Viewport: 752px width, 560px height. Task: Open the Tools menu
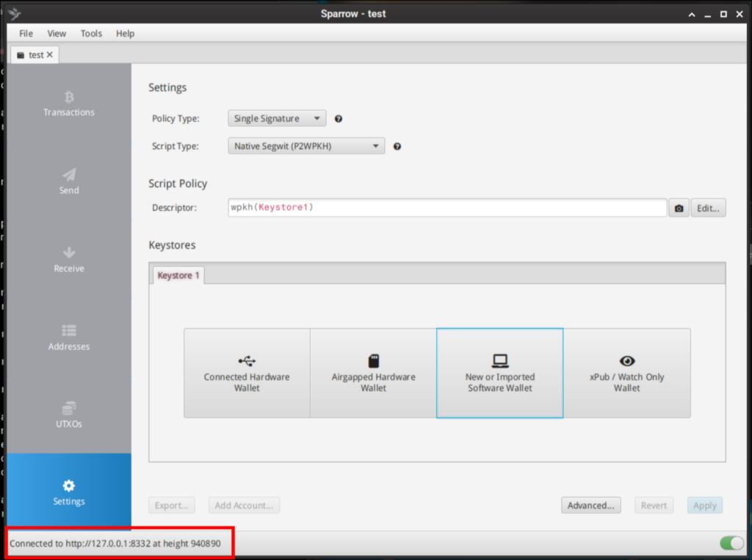coord(91,33)
